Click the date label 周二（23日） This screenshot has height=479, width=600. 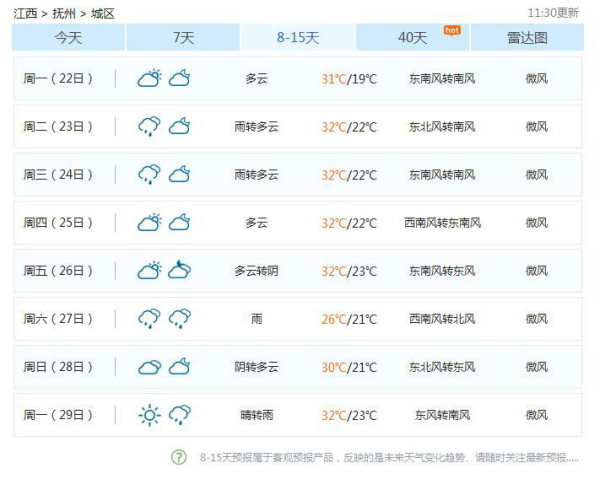tap(58, 127)
